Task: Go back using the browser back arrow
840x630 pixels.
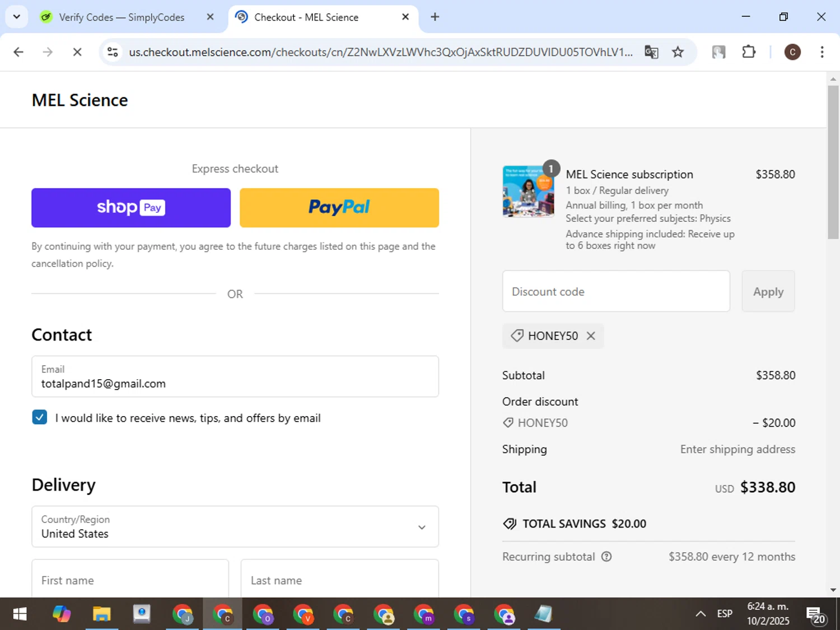Action: pos(18,52)
